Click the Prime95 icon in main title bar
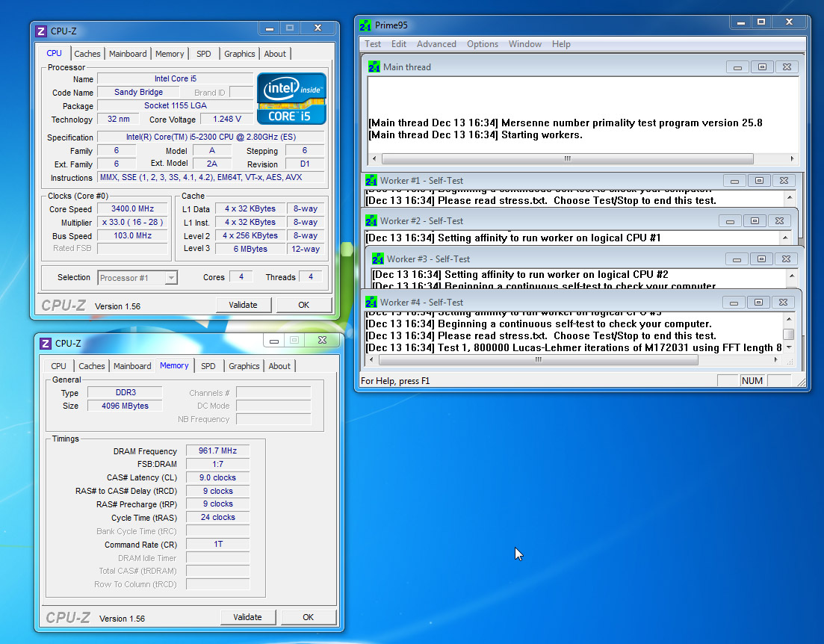This screenshot has height=644, width=824. [365, 25]
